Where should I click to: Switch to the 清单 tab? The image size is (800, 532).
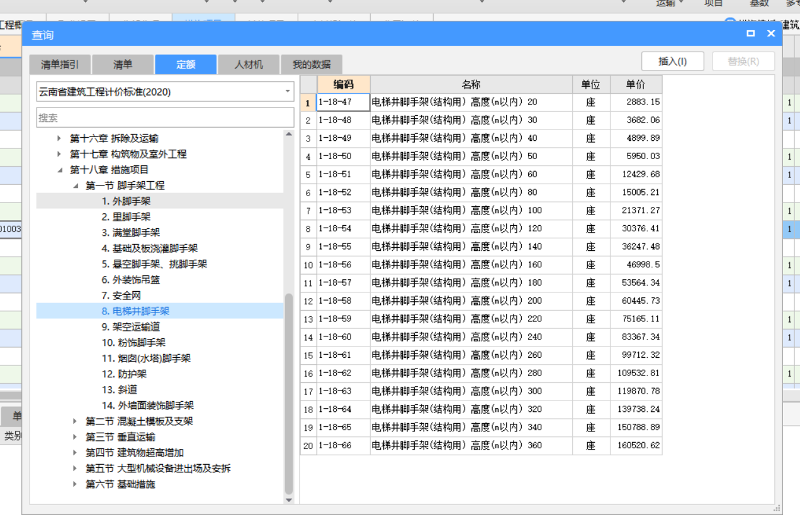(123, 64)
